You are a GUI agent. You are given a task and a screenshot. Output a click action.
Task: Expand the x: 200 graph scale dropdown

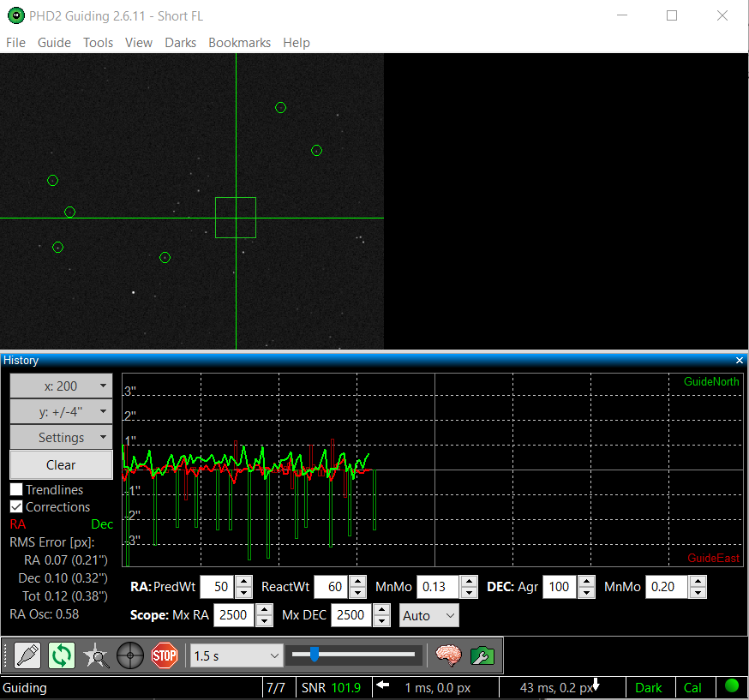pyautogui.click(x=61, y=386)
